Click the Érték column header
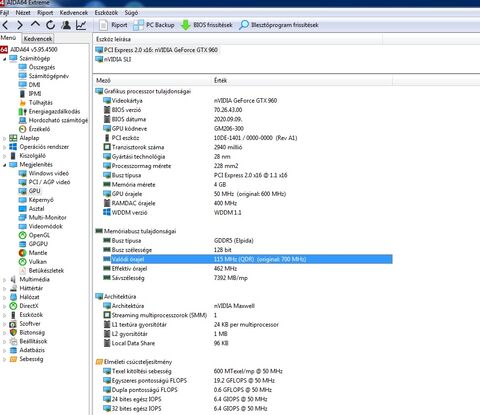The height and width of the screenshot is (415, 480). (x=220, y=80)
